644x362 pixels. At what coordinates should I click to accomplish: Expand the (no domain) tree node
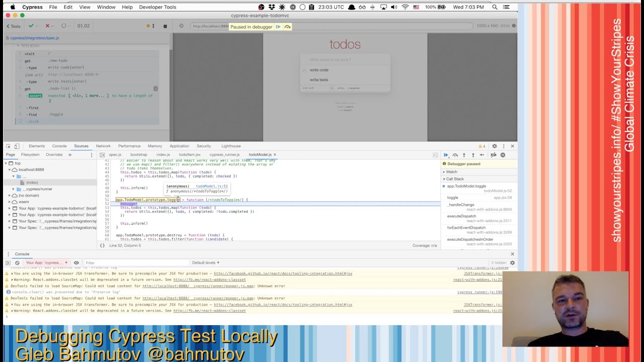click(x=10, y=196)
